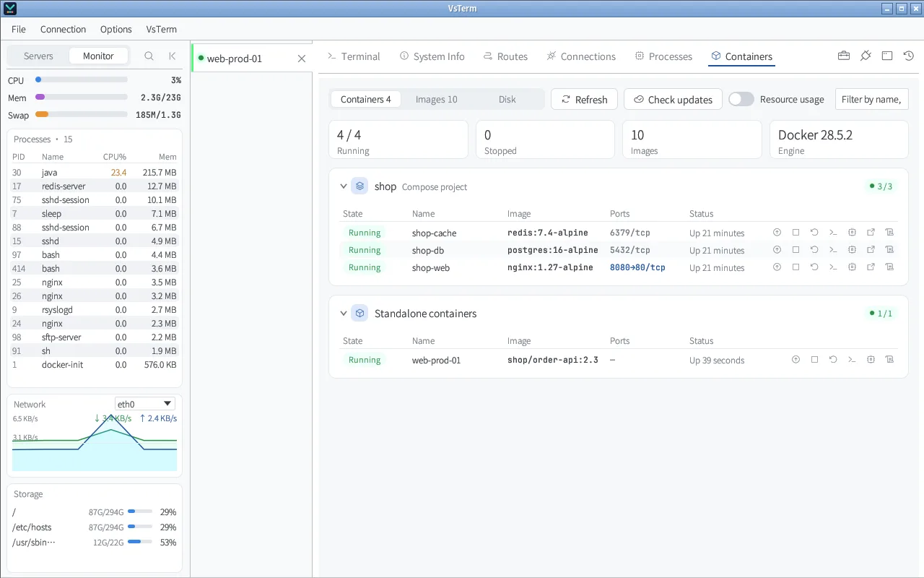
Task: Collapse the shop Compose project group
Action: [344, 186]
